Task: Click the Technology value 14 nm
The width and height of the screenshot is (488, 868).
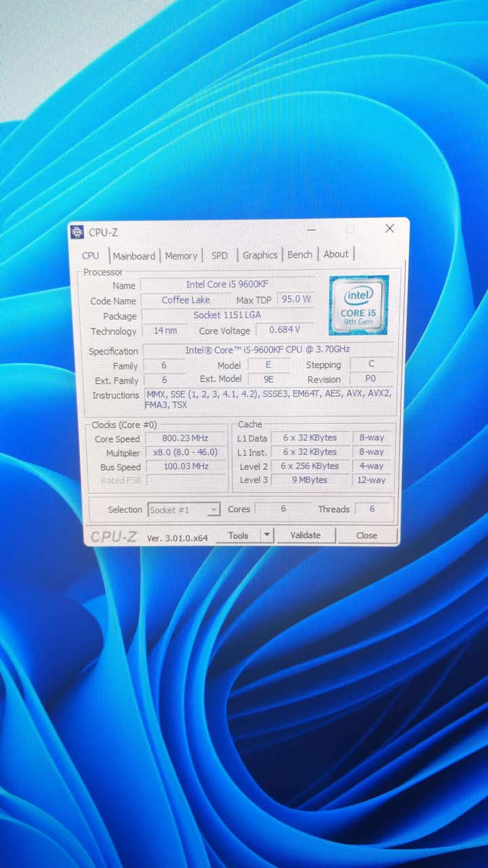Action: (x=165, y=331)
